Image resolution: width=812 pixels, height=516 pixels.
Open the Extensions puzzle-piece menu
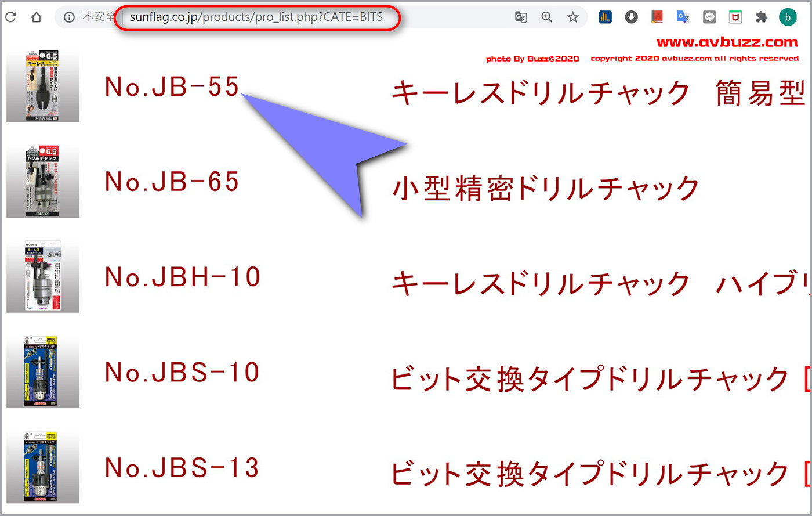(762, 17)
